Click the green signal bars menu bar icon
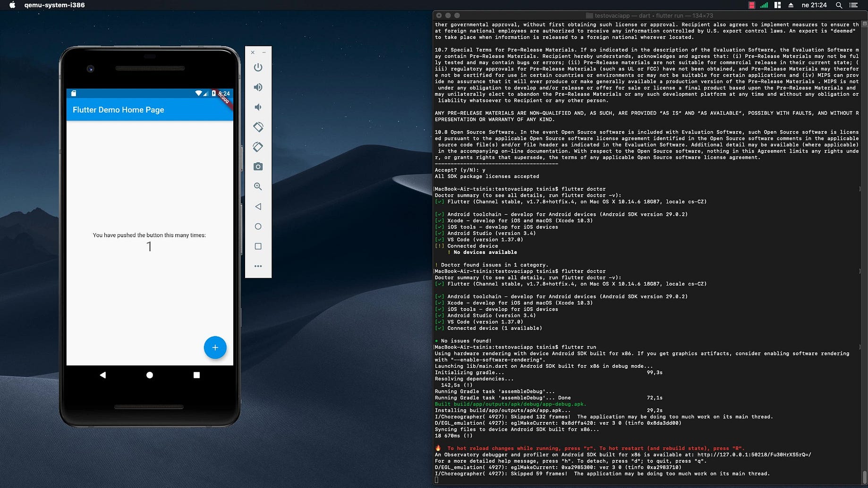 (764, 5)
